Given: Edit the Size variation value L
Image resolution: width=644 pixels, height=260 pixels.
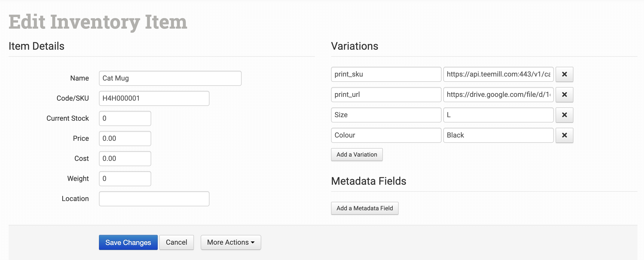Looking at the screenshot, I should coord(498,115).
